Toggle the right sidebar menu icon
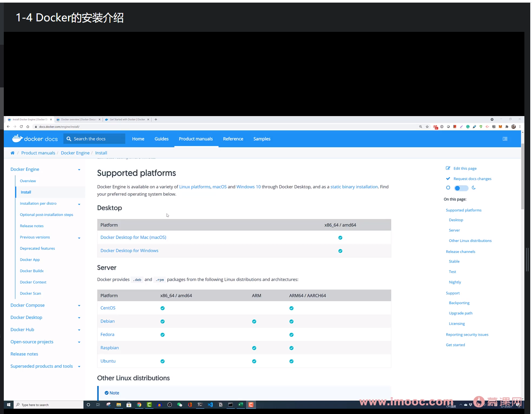 coord(505,139)
